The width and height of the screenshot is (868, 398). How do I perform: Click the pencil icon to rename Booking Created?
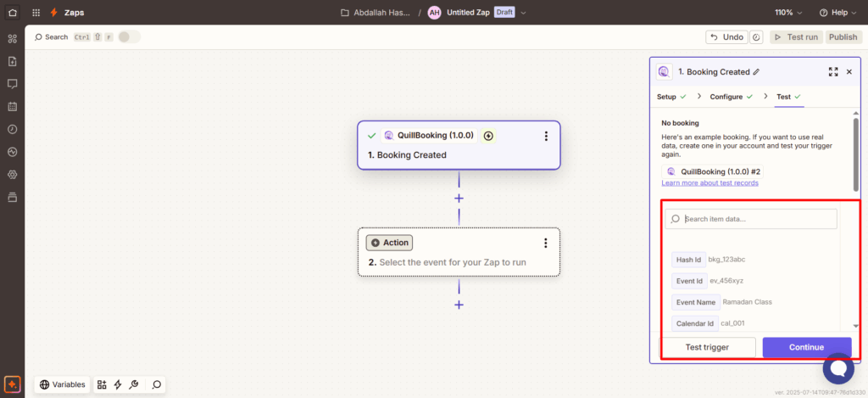[x=756, y=72]
